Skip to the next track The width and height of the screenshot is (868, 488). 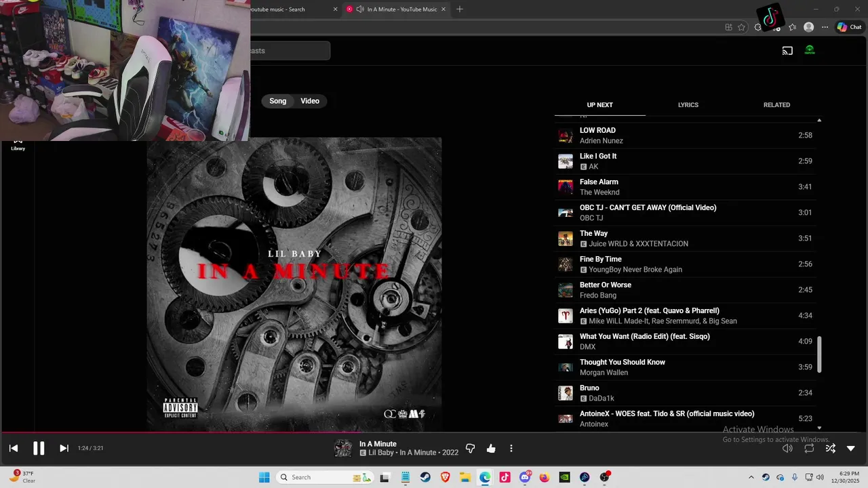[64, 448]
